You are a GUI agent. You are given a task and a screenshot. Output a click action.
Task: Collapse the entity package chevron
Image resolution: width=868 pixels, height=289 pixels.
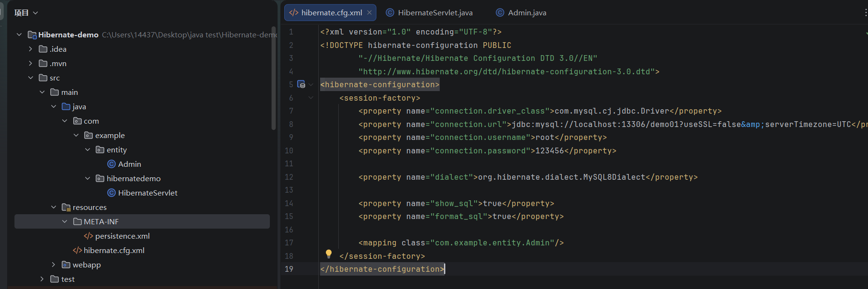tap(88, 150)
